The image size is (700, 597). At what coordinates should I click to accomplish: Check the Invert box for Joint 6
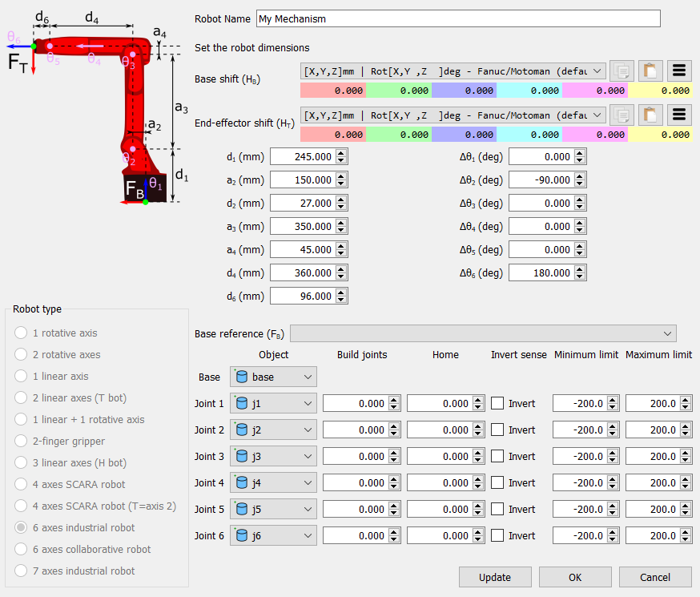pyautogui.click(x=497, y=536)
